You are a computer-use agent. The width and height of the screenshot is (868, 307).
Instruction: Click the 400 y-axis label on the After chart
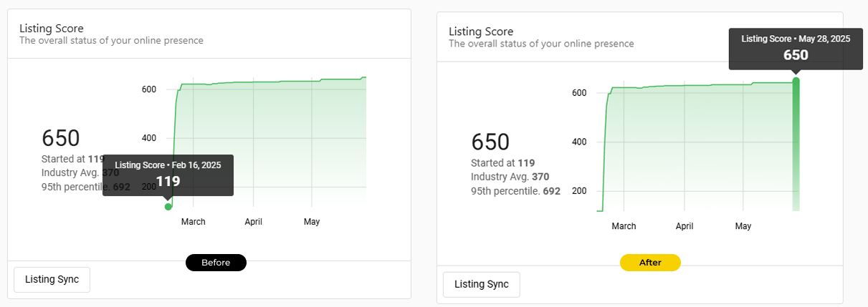coord(579,142)
